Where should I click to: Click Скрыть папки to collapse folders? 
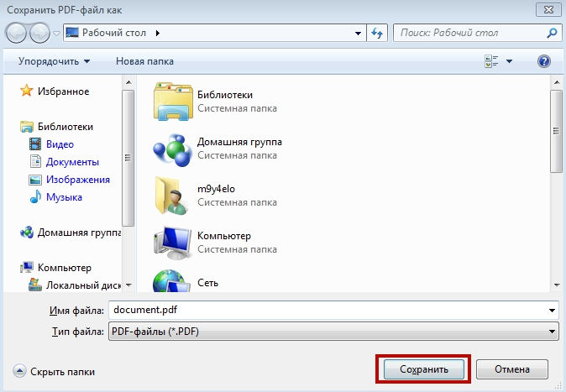point(62,372)
